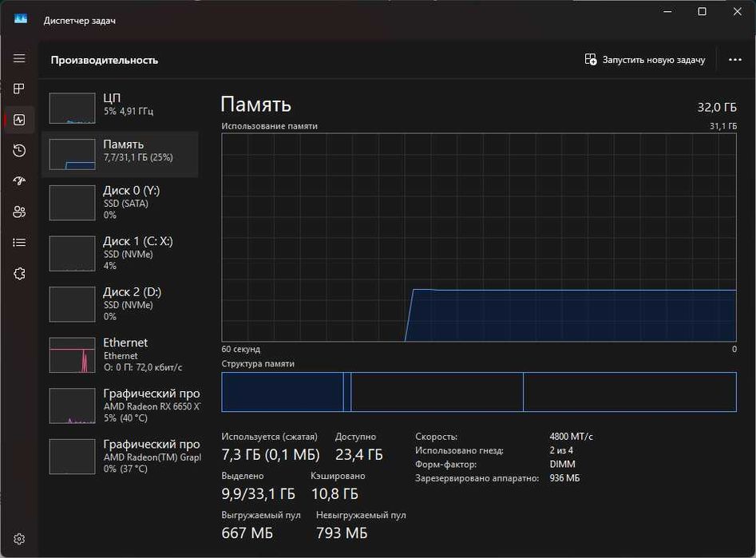Select the AMD Radeon RX 6650 GPU
Image resolution: width=756 pixels, height=558 pixels.
point(120,406)
